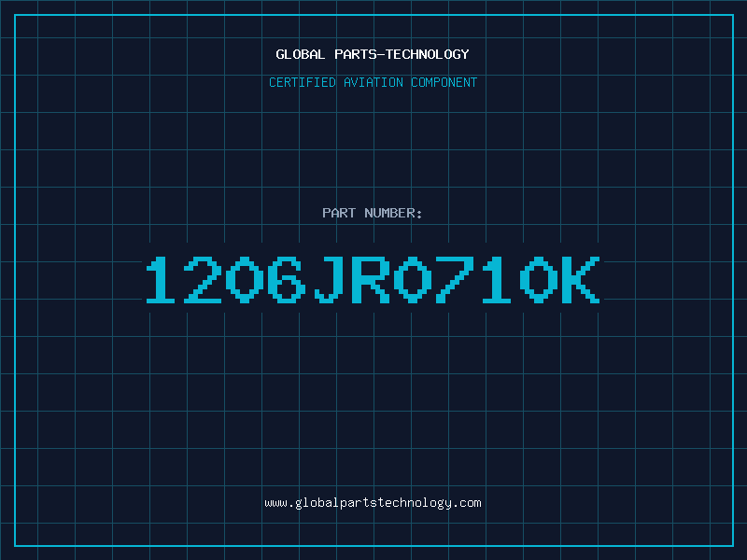Select the part number 1206JR0710K
The width and height of the screenshot is (747, 560).
pyautogui.click(x=373, y=279)
